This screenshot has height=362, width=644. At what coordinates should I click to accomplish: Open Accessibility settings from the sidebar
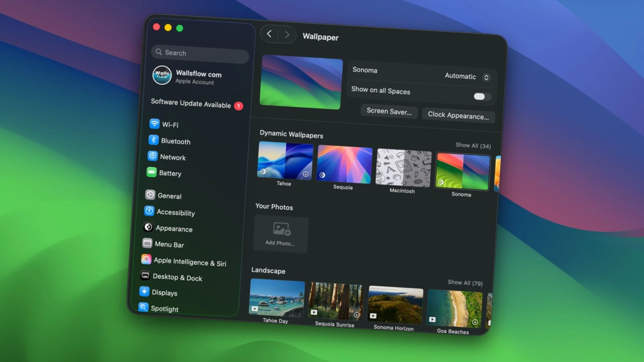tap(176, 213)
